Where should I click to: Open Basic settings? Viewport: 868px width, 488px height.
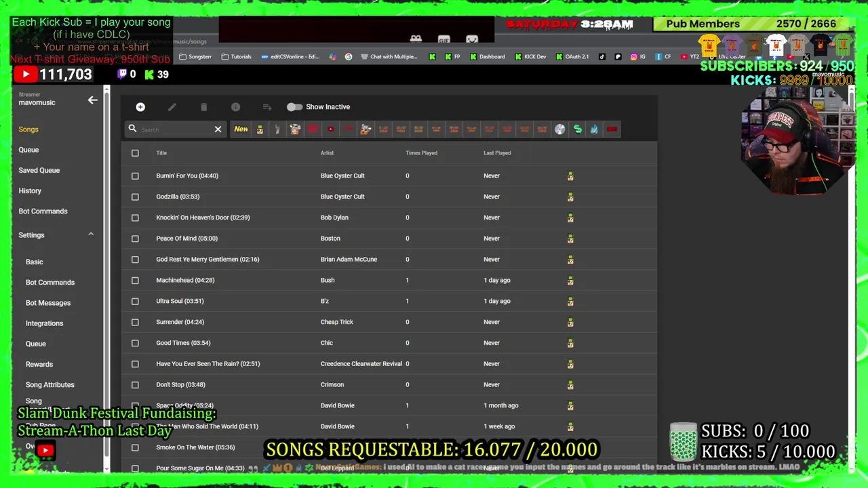(34, 262)
